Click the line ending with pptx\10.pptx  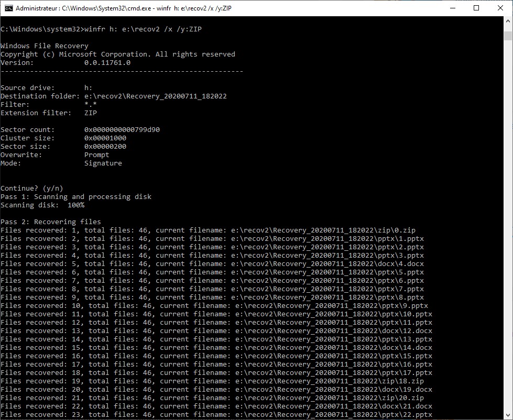coord(216,314)
